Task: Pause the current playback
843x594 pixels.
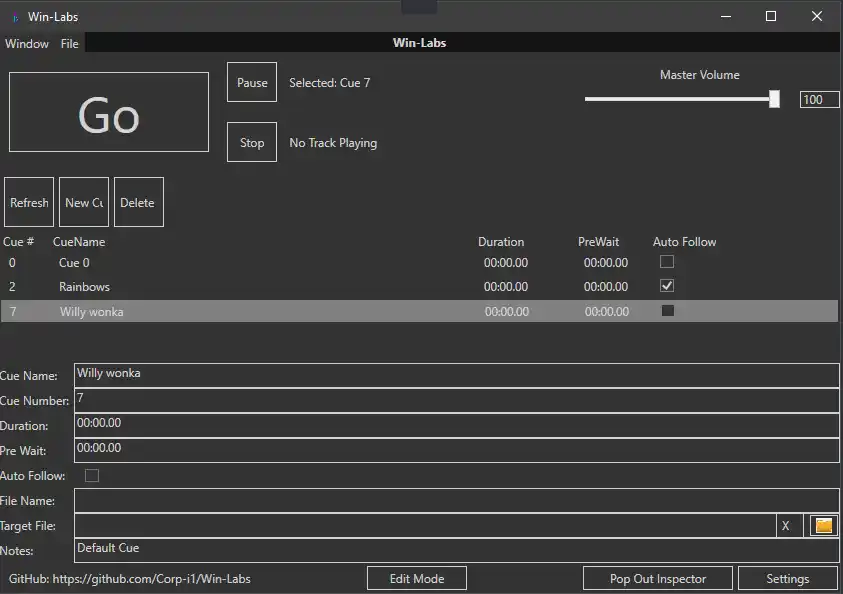Action: tap(252, 83)
